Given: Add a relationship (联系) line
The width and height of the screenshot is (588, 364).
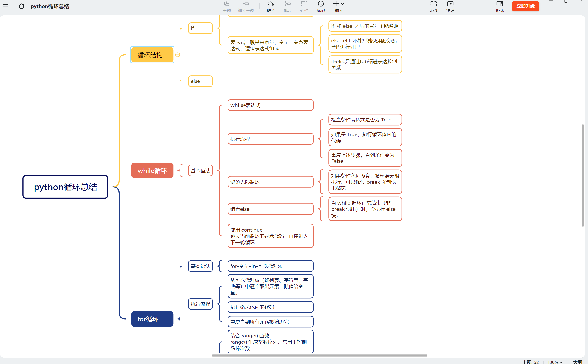Looking at the screenshot, I should click(x=271, y=6).
